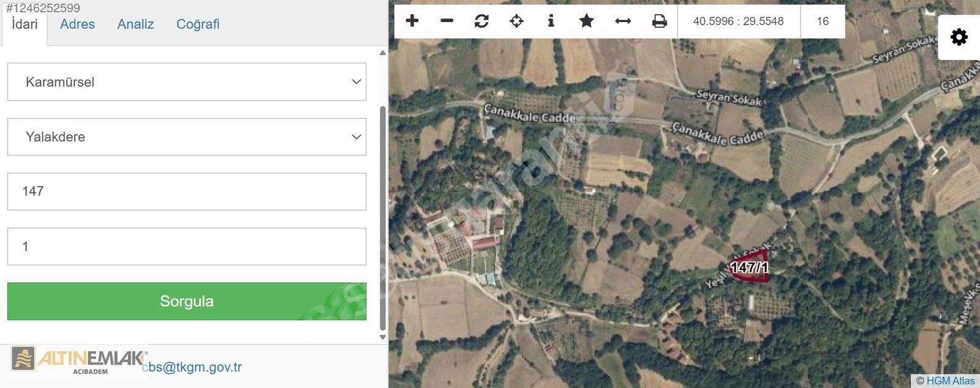Print the map using printer icon
980x388 pixels.
pos(659,21)
